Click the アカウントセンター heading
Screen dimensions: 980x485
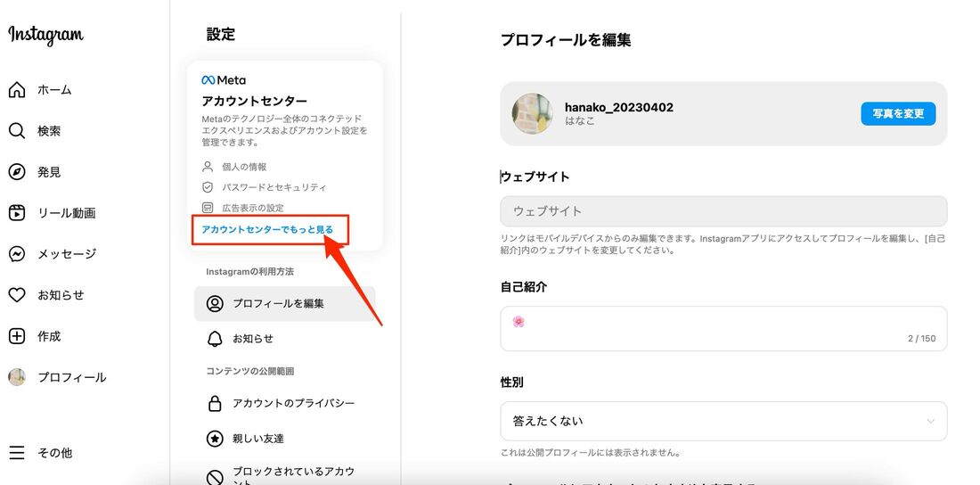click(255, 102)
